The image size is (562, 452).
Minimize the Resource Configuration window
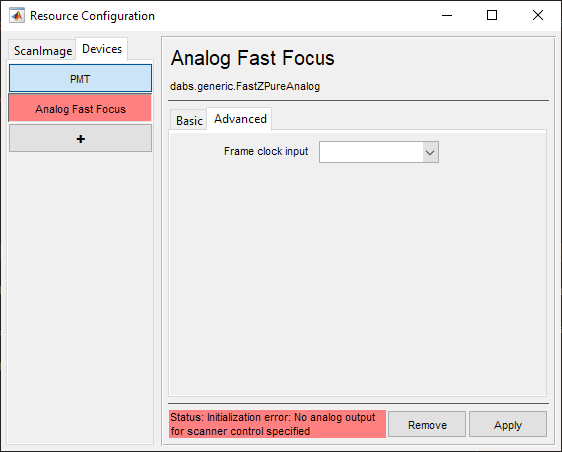pyautogui.click(x=447, y=15)
